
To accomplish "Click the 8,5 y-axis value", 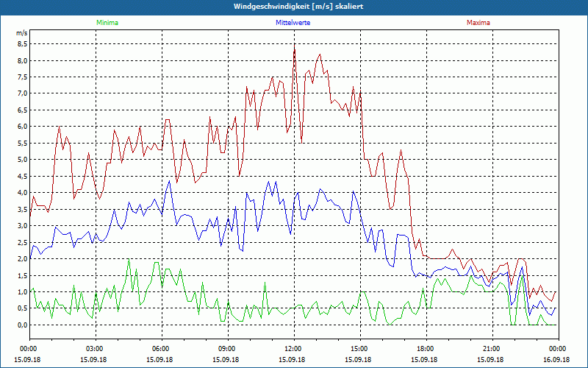I will [x=23, y=44].
